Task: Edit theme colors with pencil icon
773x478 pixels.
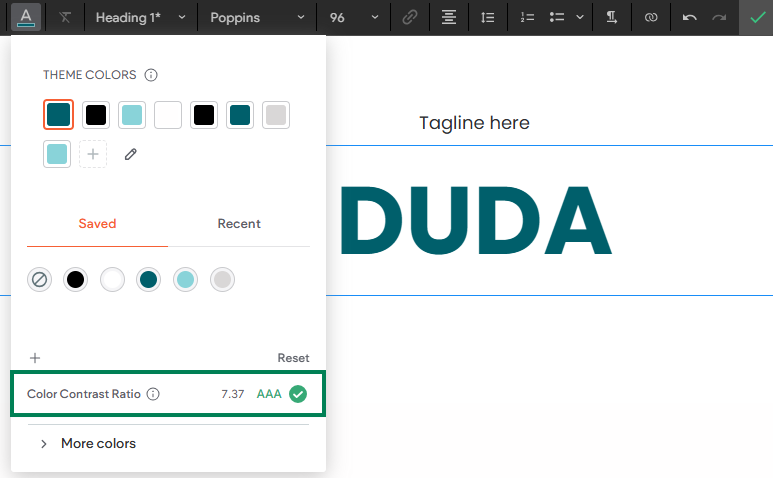Action: (x=131, y=154)
